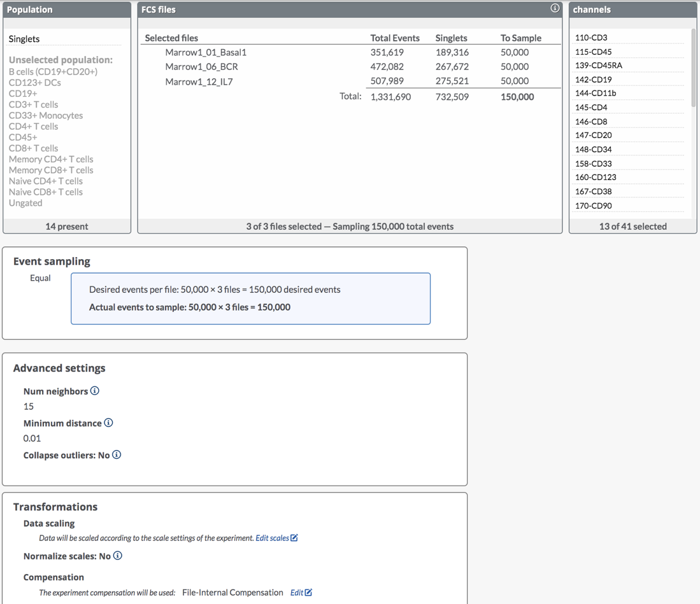Click the 148-CD34 channel
The width and height of the screenshot is (700, 604).
[x=593, y=149]
